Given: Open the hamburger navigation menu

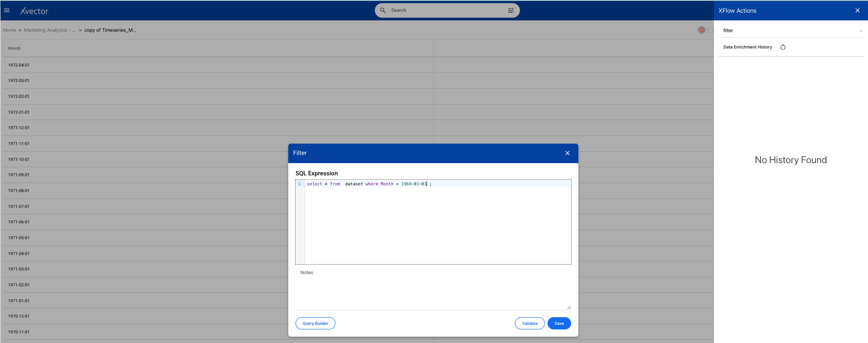Looking at the screenshot, I should click(x=7, y=10).
